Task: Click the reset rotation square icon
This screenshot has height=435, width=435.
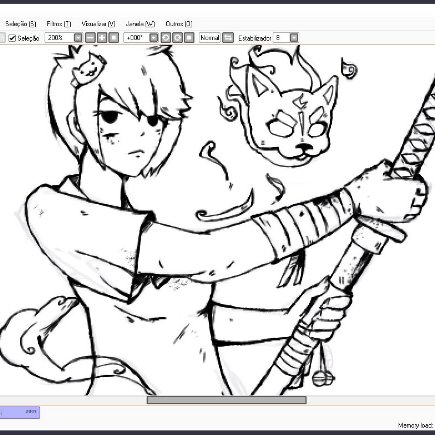Action: (189, 38)
